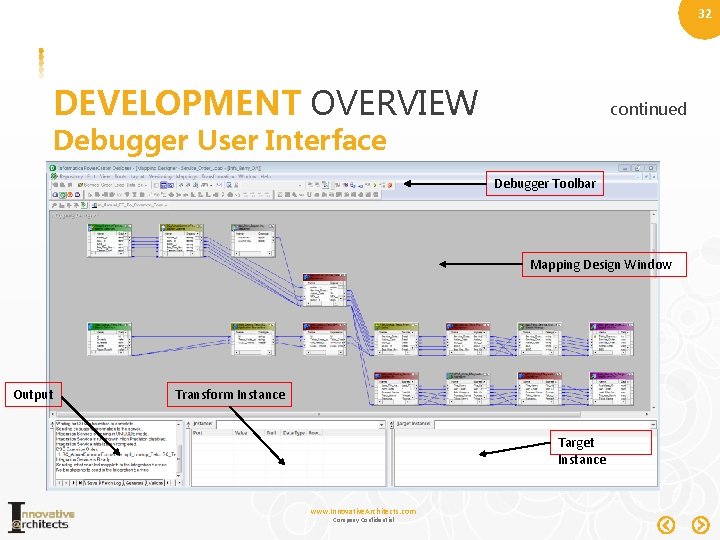Click the mapping window vertical scrollbar
The image size is (720, 540).
(x=653, y=310)
